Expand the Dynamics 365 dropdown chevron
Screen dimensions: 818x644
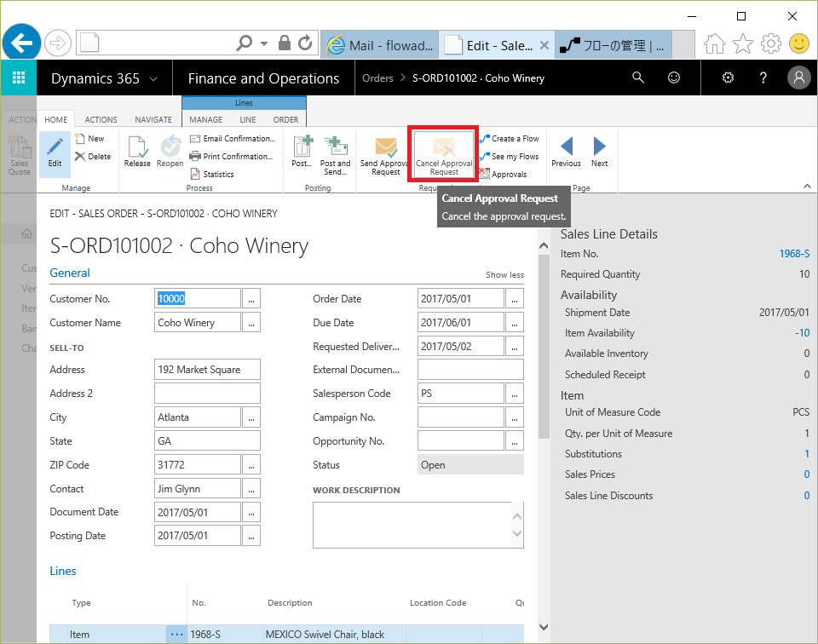(x=153, y=78)
